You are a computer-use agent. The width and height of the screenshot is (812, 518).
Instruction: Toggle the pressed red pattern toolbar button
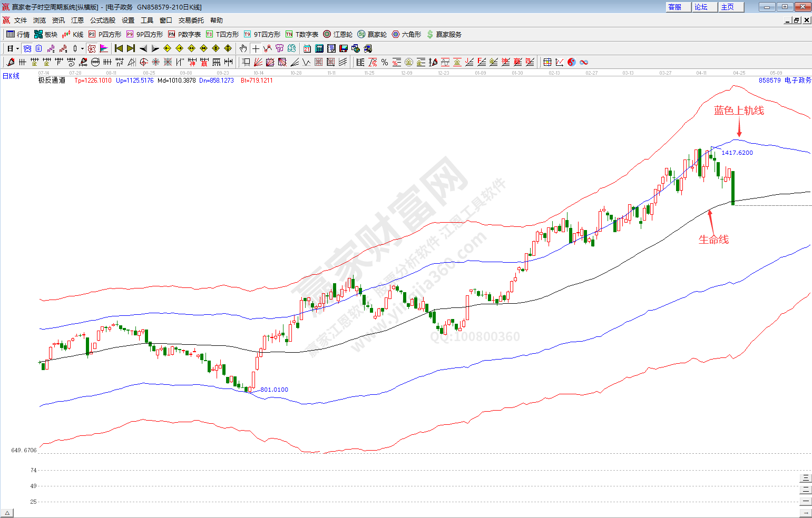pos(92,48)
